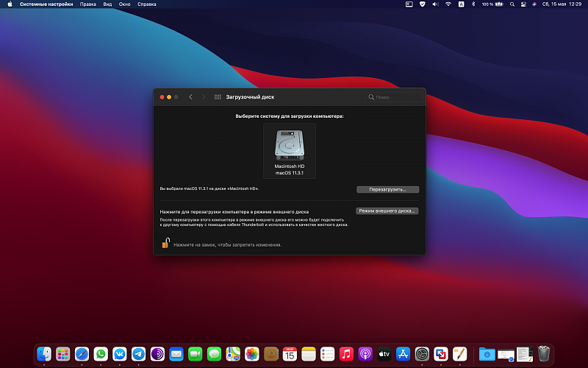
Task: Click the Spotlight search magnifier icon
Action: (514, 4)
